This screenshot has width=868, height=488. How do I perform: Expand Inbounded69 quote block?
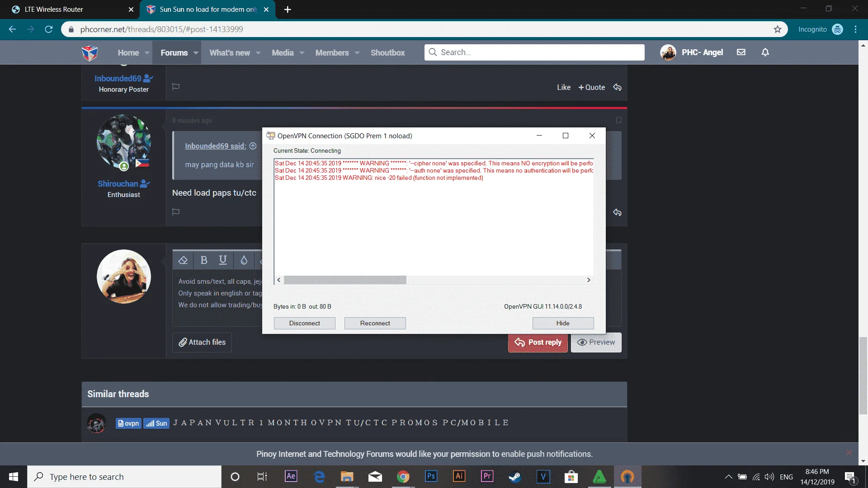(253, 146)
